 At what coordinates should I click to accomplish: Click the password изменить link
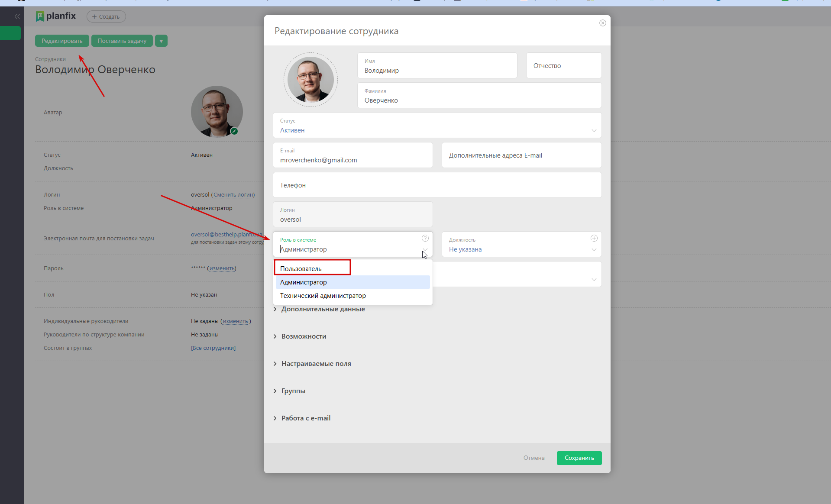pyautogui.click(x=222, y=268)
